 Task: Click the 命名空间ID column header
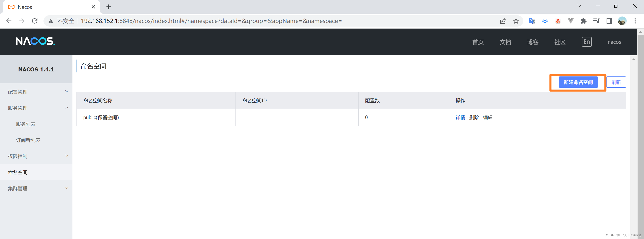[x=297, y=101]
